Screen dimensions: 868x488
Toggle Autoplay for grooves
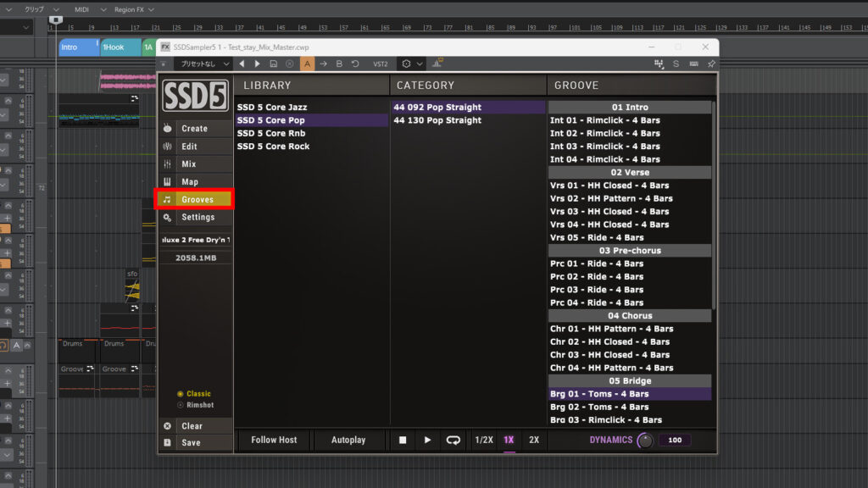tap(348, 441)
